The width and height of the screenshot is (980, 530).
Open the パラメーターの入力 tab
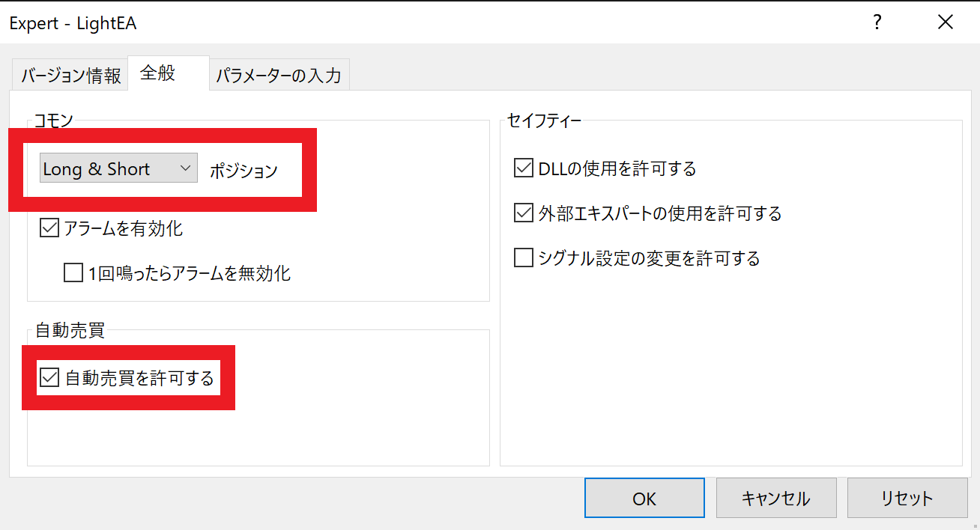[x=279, y=76]
